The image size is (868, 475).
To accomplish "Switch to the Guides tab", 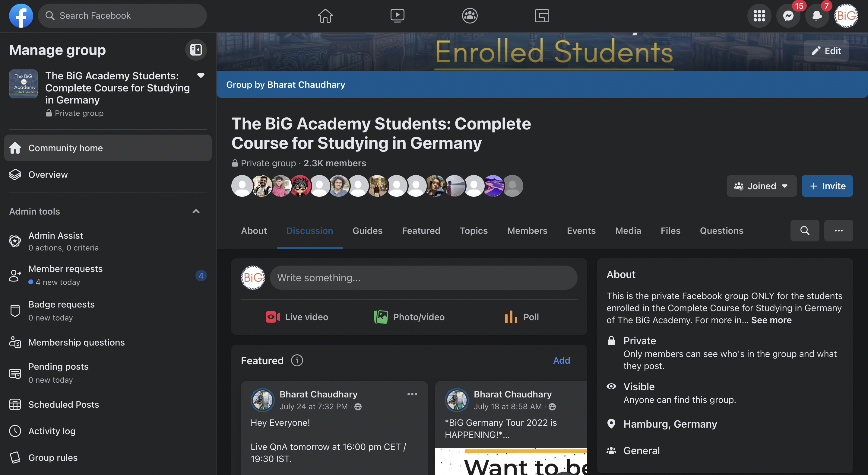I will click(367, 231).
